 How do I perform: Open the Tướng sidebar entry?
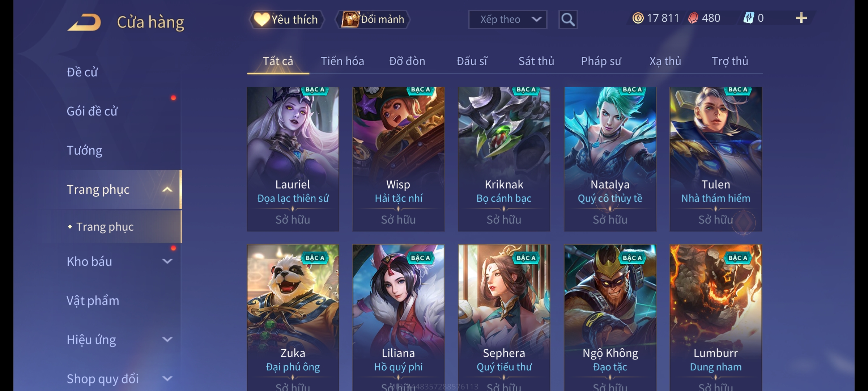click(x=84, y=150)
